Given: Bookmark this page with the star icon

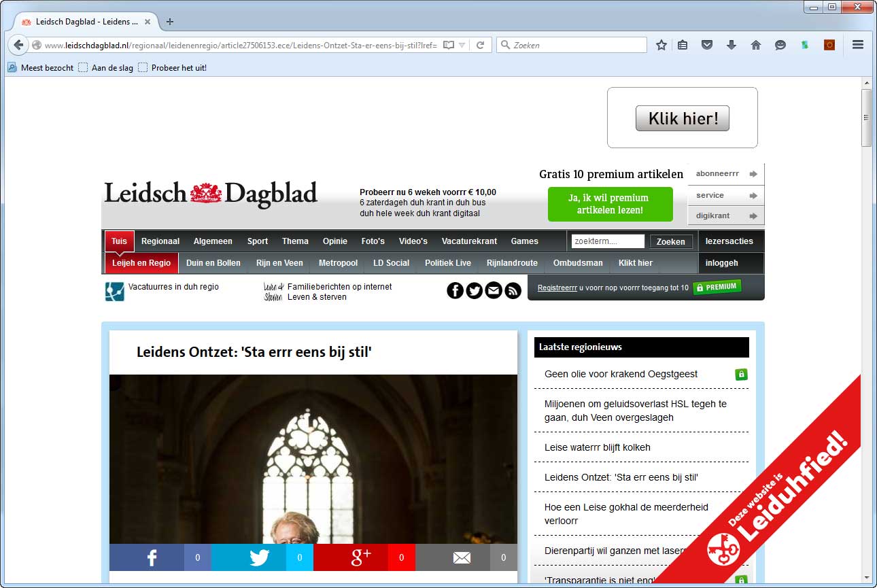Looking at the screenshot, I should coord(661,45).
